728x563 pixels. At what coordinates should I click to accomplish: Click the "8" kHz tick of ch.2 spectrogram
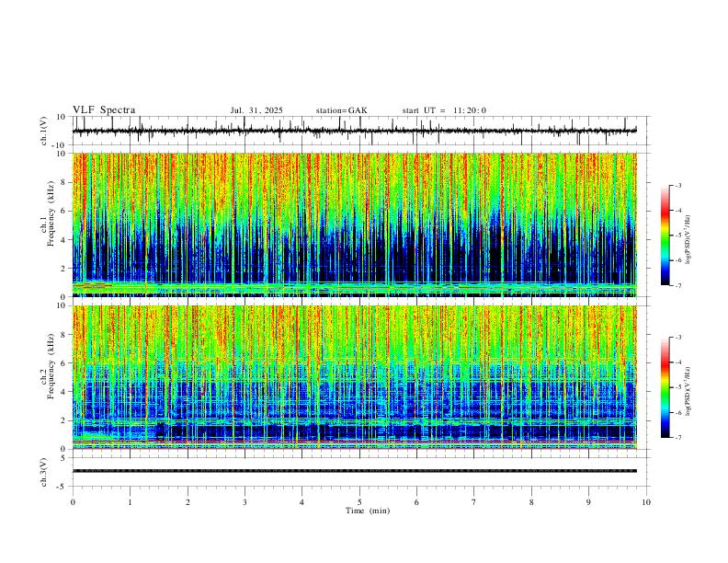point(63,335)
